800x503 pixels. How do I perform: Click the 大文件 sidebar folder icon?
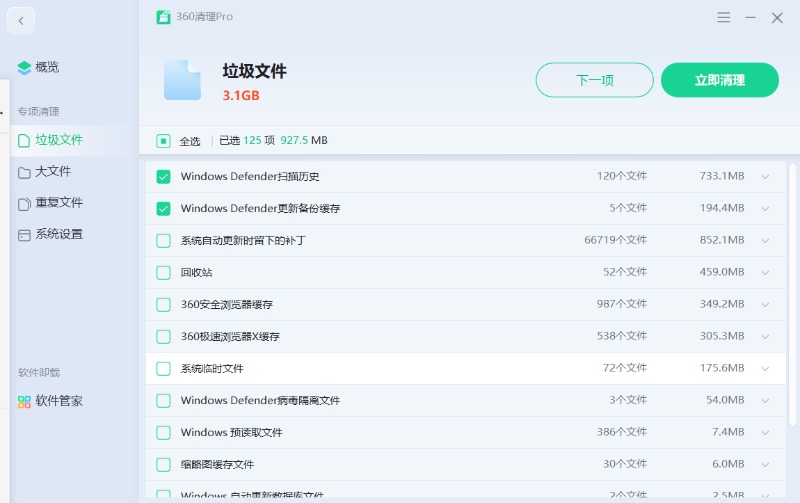tap(24, 172)
